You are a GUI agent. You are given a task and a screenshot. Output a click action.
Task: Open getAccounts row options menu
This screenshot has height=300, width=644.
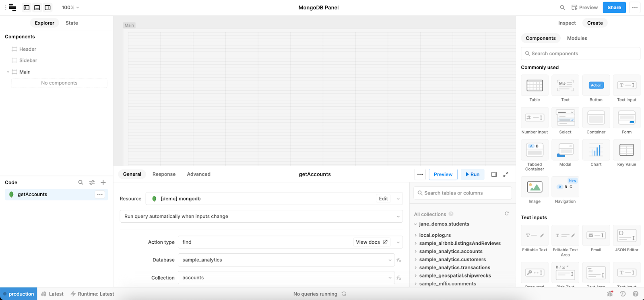point(100,194)
